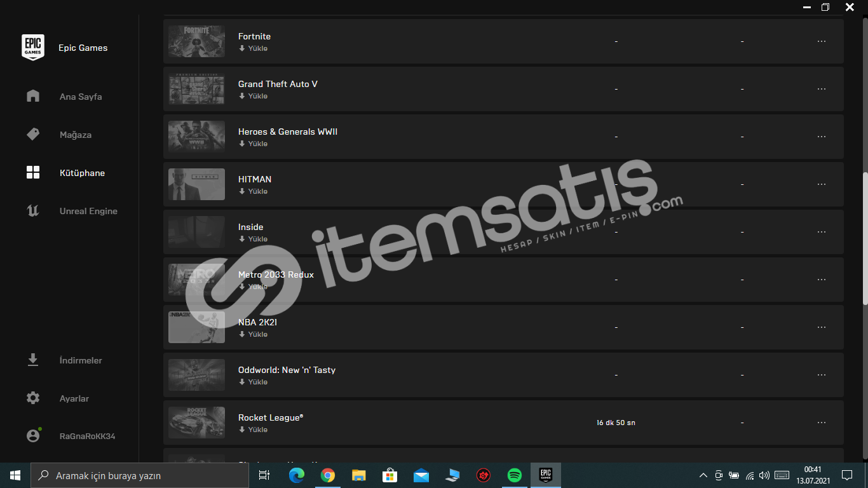Click the Windows Start button

point(15,475)
